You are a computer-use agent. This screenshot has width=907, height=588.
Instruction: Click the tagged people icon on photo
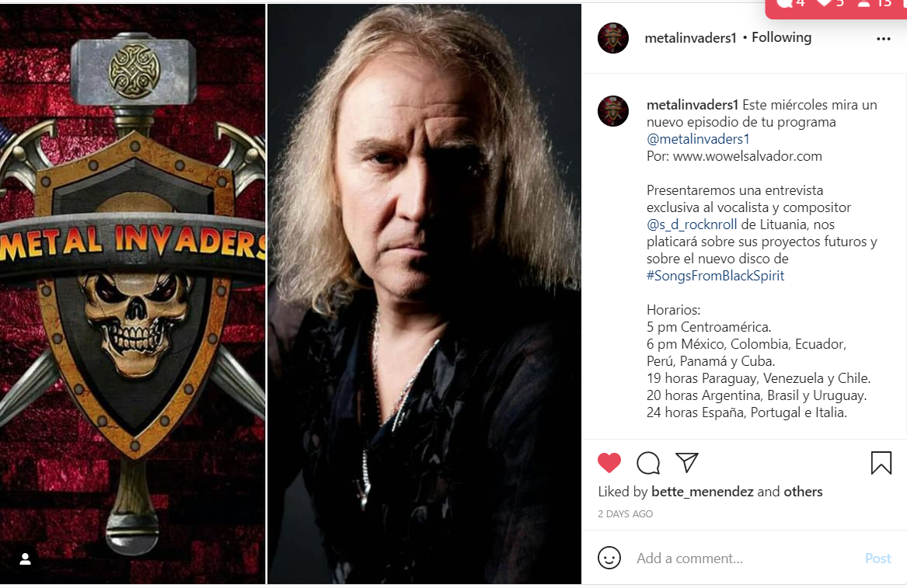(x=26, y=559)
